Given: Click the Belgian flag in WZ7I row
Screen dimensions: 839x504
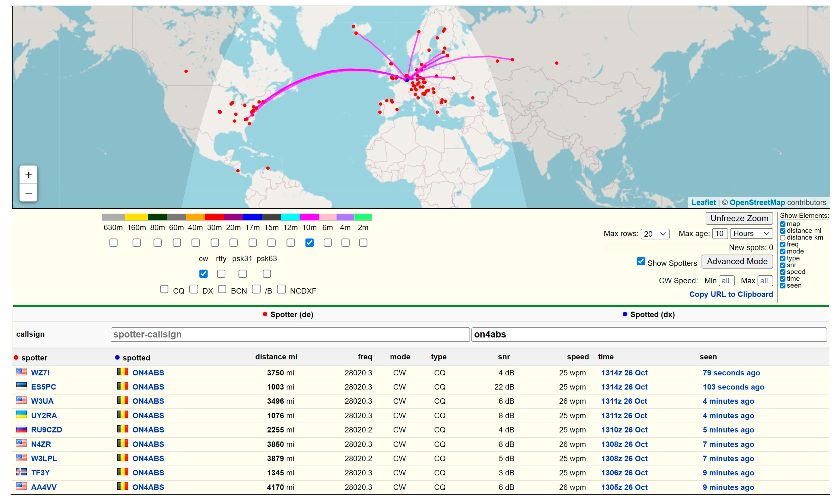Looking at the screenshot, I should [x=122, y=372].
